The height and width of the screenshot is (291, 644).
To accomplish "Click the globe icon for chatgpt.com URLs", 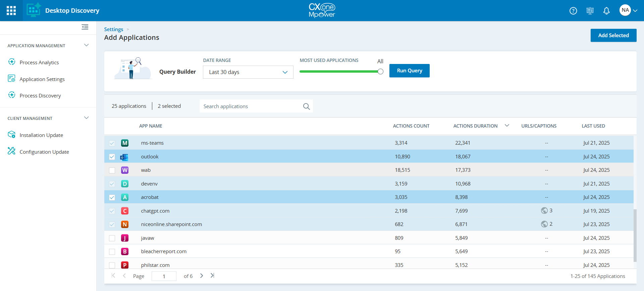I will coord(544,211).
